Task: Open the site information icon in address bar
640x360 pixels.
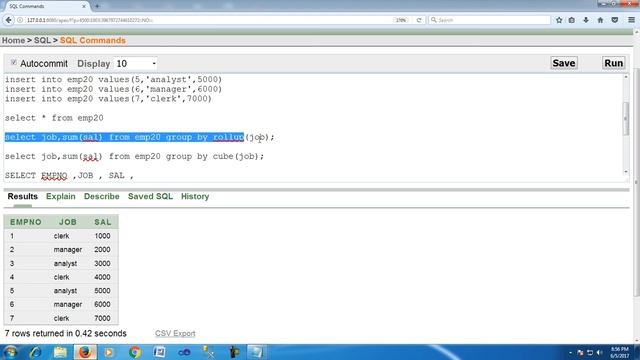Action: 20,20
